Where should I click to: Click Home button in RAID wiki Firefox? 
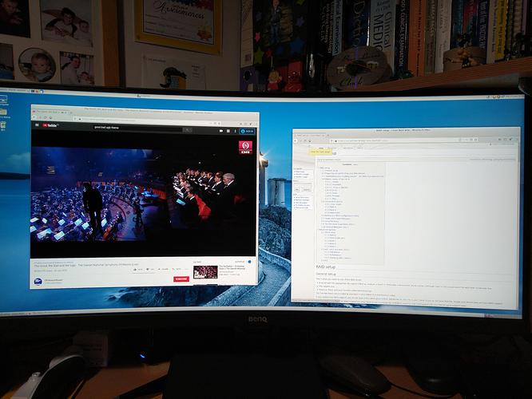pos(310,141)
